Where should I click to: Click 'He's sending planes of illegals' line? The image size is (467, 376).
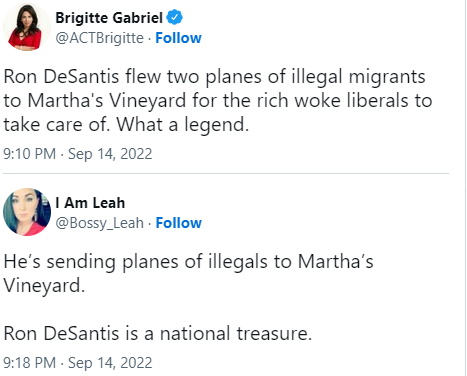pyautogui.click(x=135, y=262)
